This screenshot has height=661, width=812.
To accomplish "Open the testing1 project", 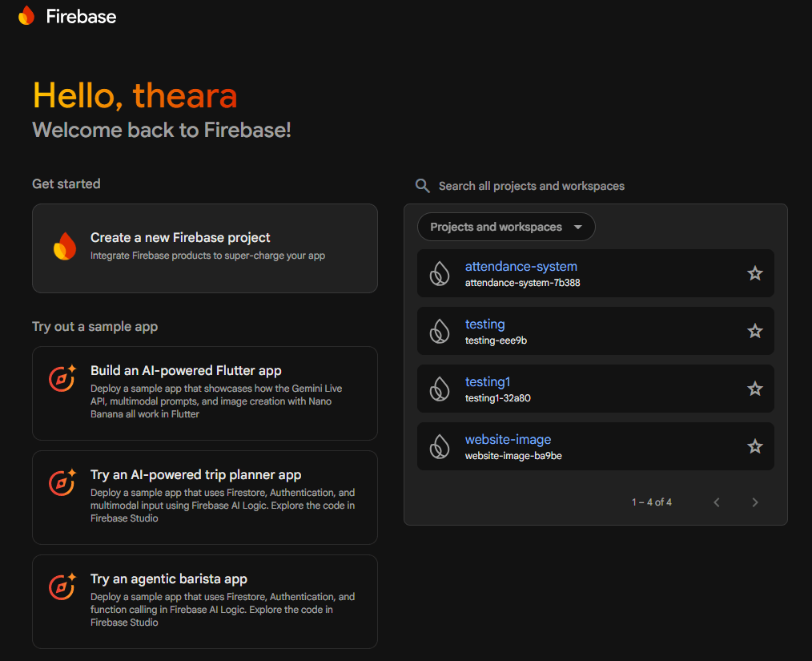I will [x=487, y=382].
